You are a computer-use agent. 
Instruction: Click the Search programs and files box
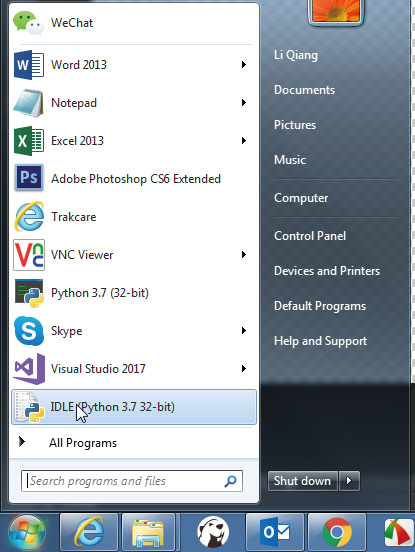(x=132, y=481)
